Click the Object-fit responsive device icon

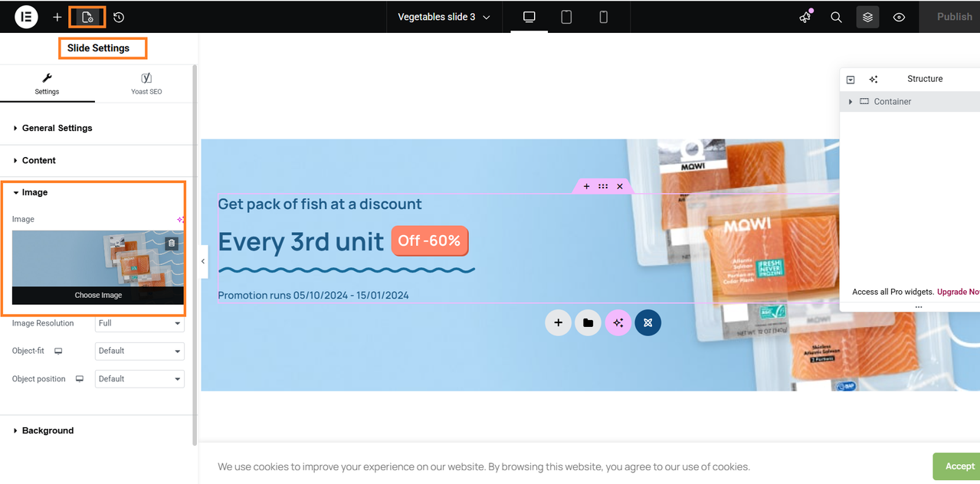[x=58, y=351]
